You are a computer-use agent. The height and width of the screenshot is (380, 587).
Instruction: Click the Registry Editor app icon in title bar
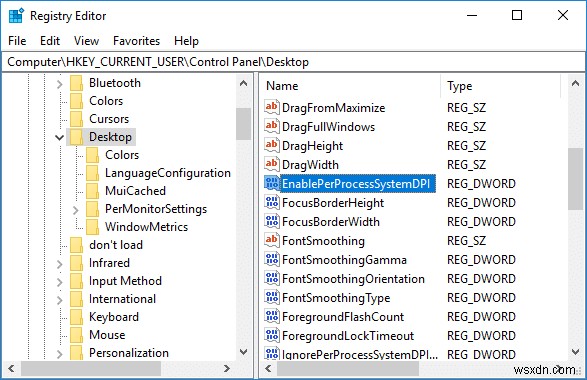pyautogui.click(x=16, y=16)
